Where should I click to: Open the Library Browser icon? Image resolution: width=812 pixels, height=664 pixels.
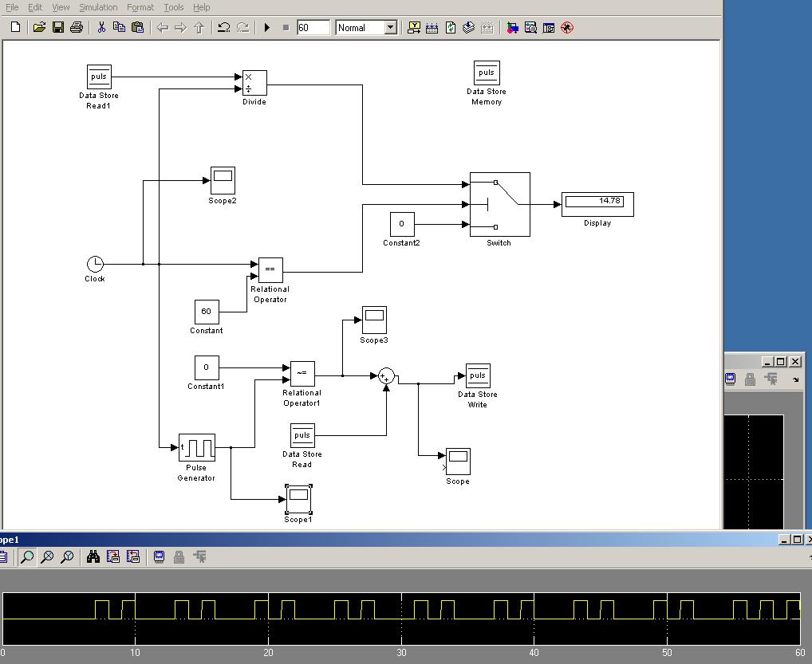pos(512,27)
